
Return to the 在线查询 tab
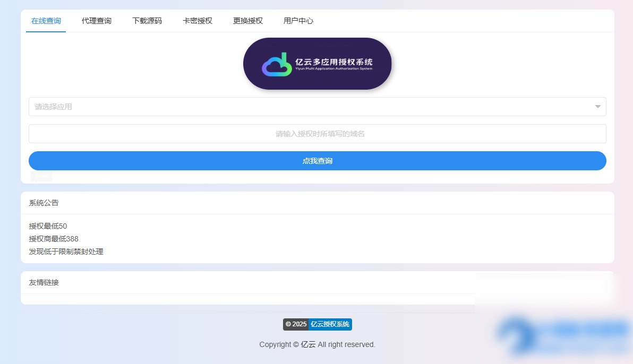tap(46, 21)
